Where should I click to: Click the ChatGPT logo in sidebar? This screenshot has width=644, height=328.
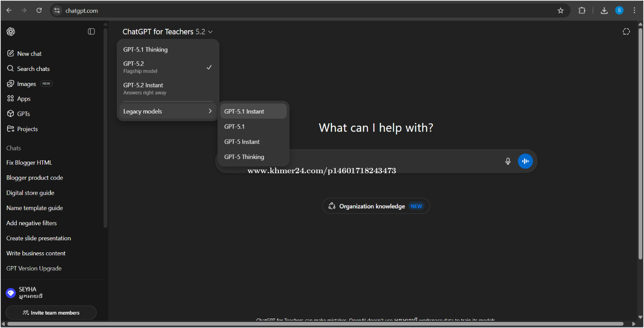pyautogui.click(x=11, y=31)
